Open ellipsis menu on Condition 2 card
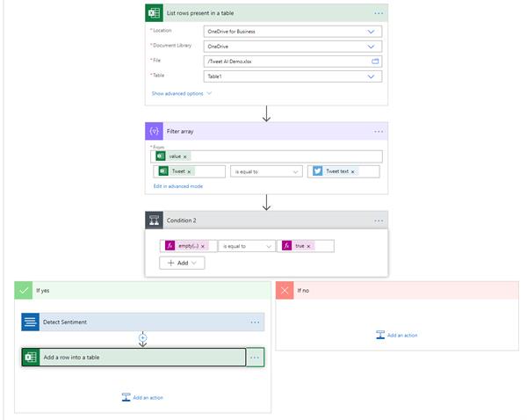This screenshot has height=420, width=527. (x=379, y=221)
